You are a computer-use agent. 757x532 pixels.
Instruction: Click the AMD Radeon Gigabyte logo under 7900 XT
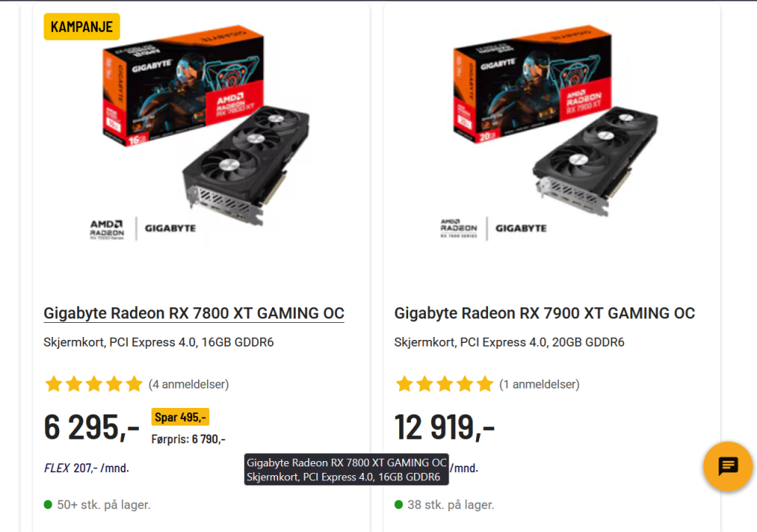click(x=493, y=228)
